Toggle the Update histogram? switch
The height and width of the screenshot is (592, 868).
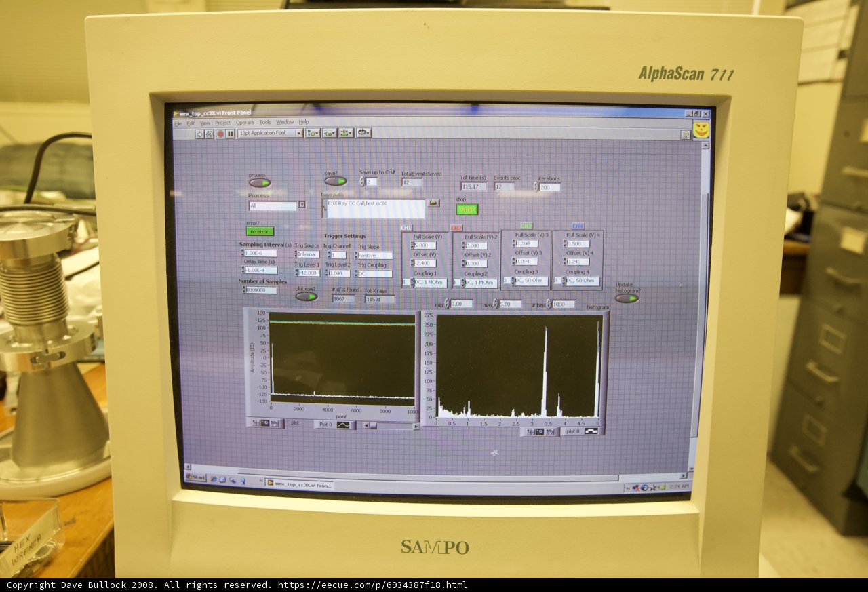point(627,298)
